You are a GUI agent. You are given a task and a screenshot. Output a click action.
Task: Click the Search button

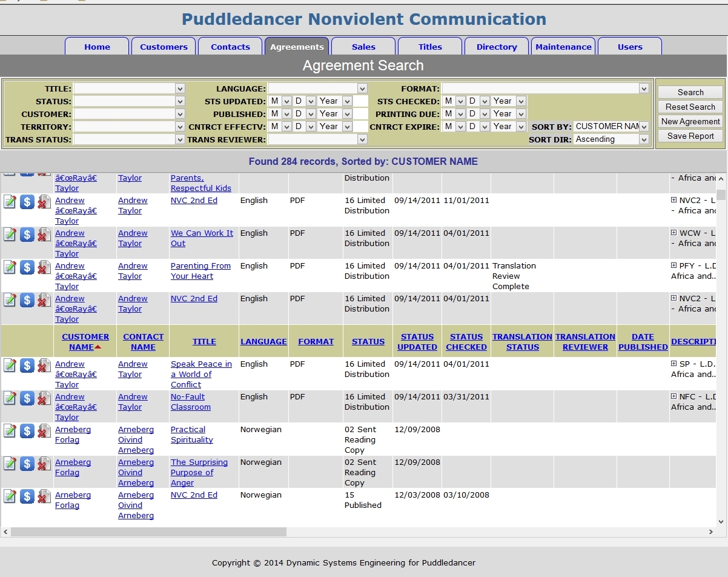pyautogui.click(x=690, y=92)
